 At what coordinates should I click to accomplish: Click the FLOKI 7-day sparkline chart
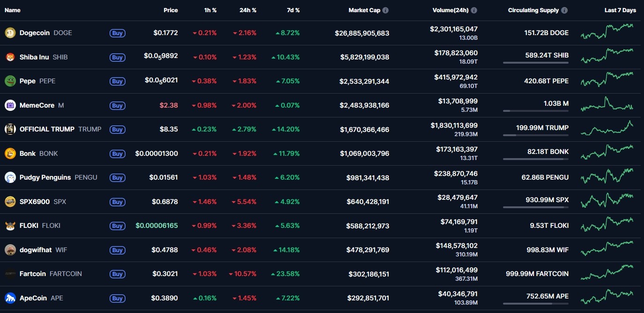click(607, 226)
